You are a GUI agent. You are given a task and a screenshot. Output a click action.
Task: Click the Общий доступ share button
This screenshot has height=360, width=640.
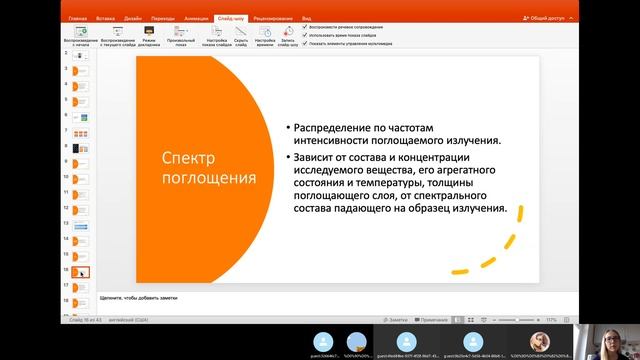[x=544, y=18]
